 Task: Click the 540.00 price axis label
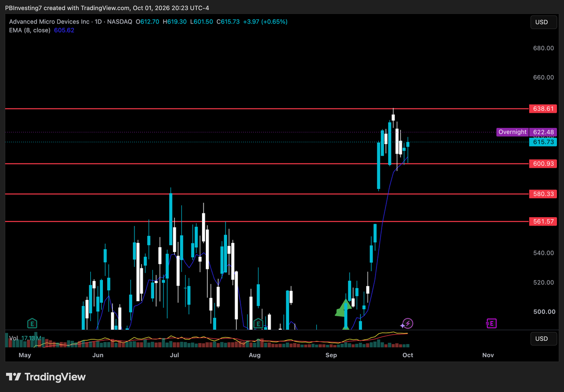pyautogui.click(x=543, y=253)
